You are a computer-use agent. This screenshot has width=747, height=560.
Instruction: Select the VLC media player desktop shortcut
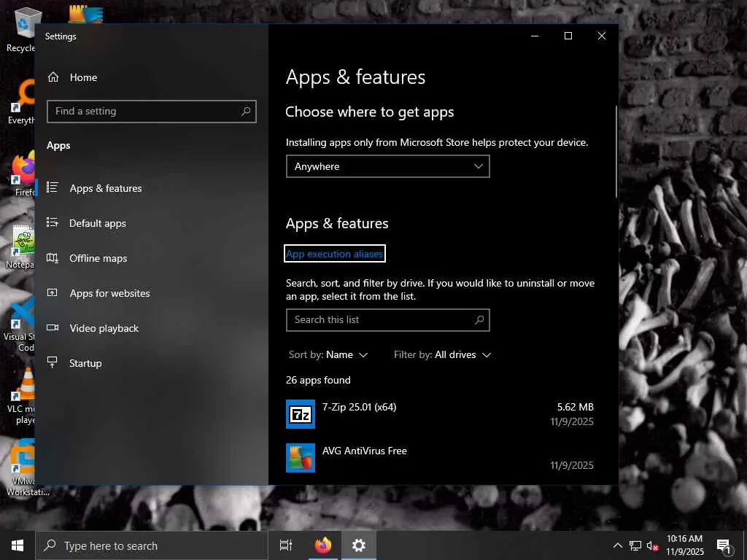click(x=20, y=396)
